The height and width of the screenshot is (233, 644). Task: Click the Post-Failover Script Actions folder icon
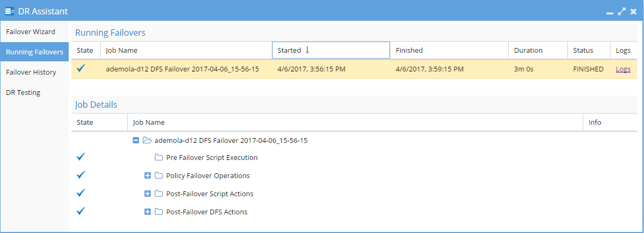159,194
